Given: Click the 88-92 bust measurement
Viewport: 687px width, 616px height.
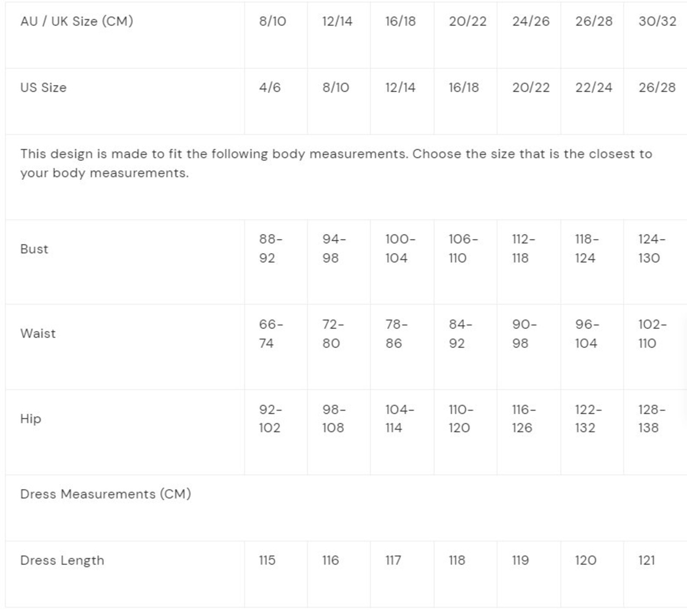Looking at the screenshot, I should tap(271, 248).
